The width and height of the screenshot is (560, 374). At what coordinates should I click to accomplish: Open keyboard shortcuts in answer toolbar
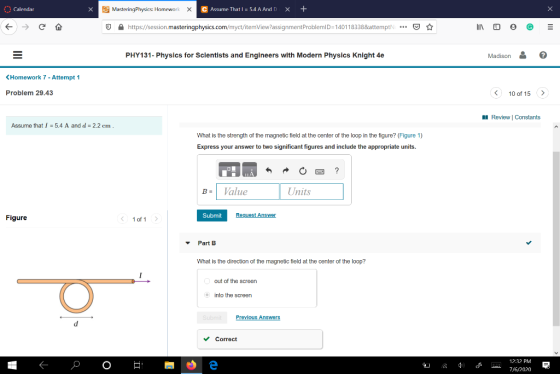[320, 171]
